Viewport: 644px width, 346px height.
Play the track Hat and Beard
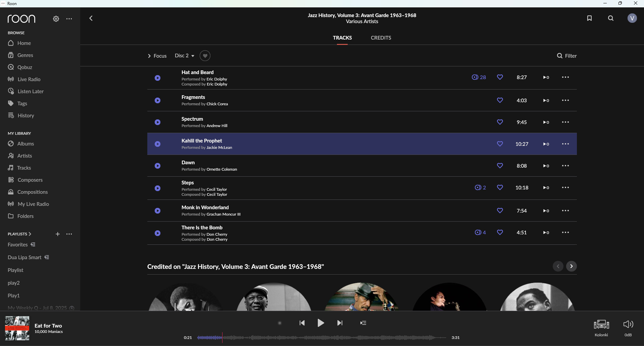(x=157, y=78)
